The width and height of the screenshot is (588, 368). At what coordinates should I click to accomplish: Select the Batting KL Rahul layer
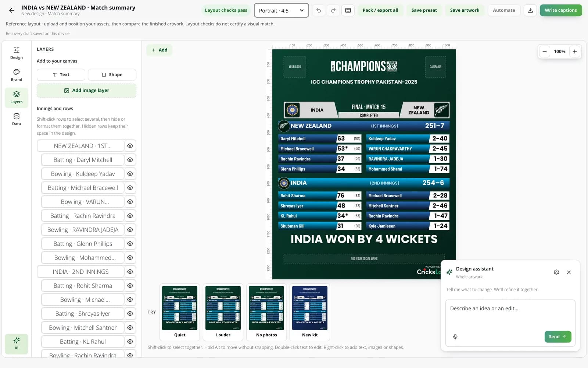(x=83, y=342)
